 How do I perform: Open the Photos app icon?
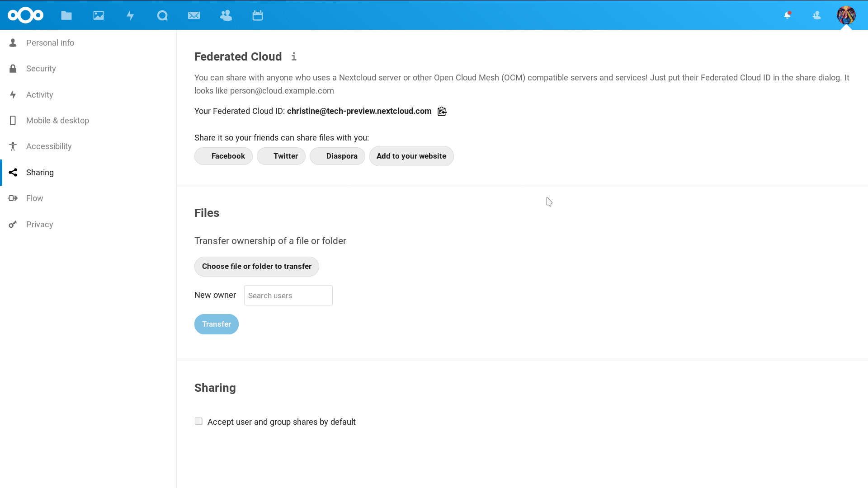coord(99,15)
